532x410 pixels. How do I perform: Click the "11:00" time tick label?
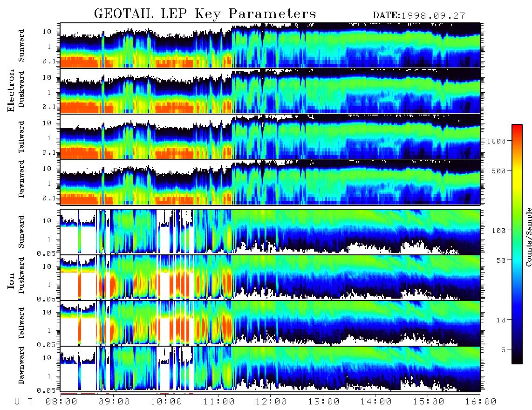[x=219, y=402]
